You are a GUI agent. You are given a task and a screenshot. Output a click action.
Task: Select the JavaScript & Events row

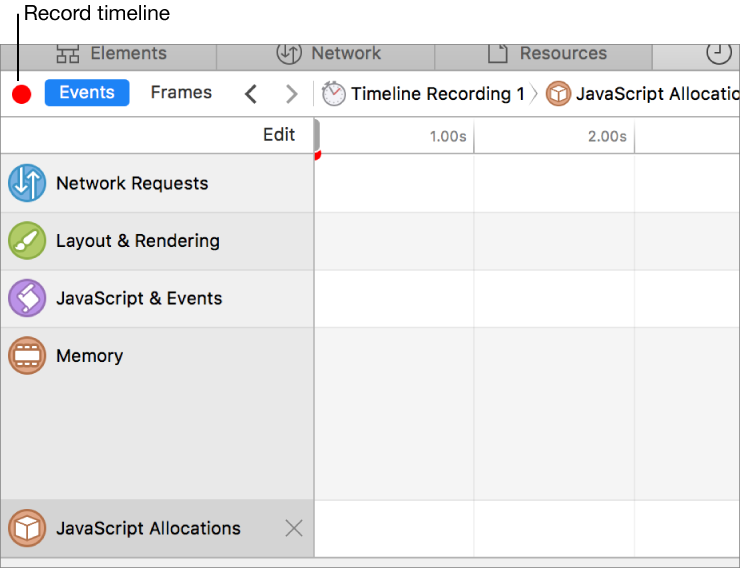coord(157,299)
